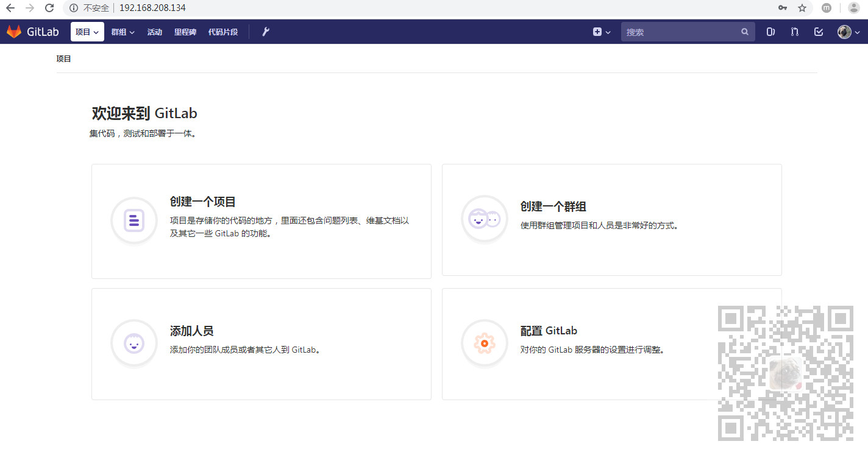This screenshot has height=458, width=868.
Task: Click the 配置 GitLab heading
Action: (x=549, y=331)
